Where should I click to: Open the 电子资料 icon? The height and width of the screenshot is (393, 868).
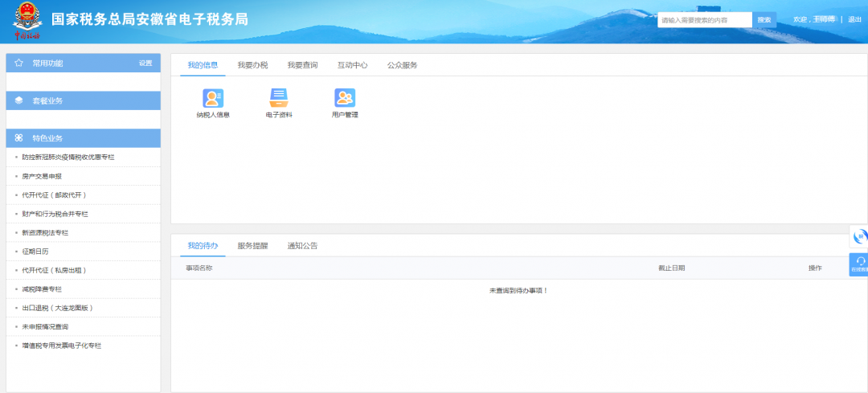(x=278, y=98)
